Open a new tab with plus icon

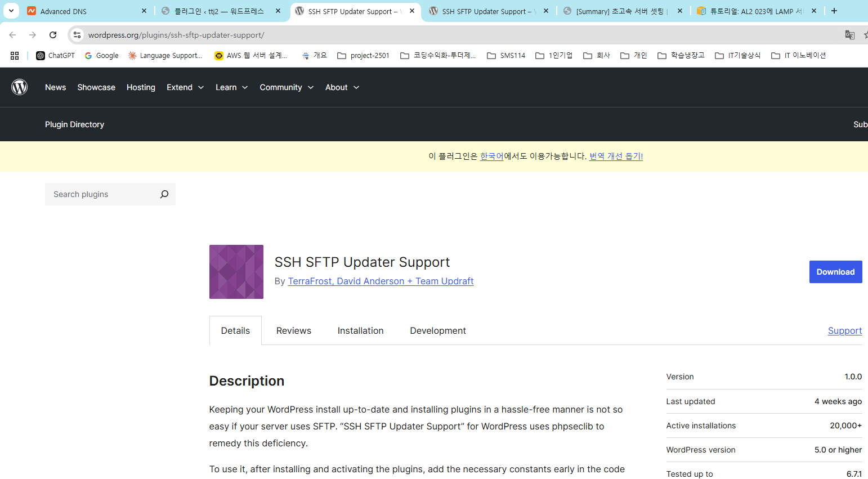(834, 11)
